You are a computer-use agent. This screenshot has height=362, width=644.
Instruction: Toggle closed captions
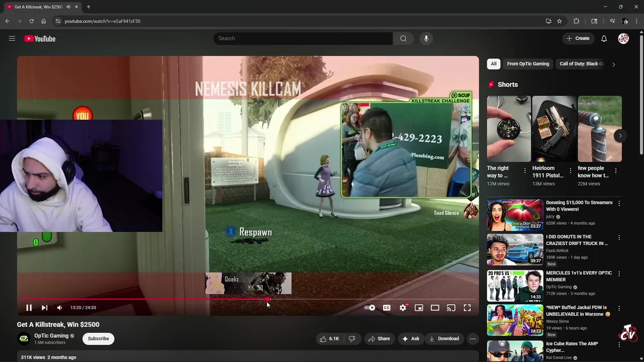[386, 308]
